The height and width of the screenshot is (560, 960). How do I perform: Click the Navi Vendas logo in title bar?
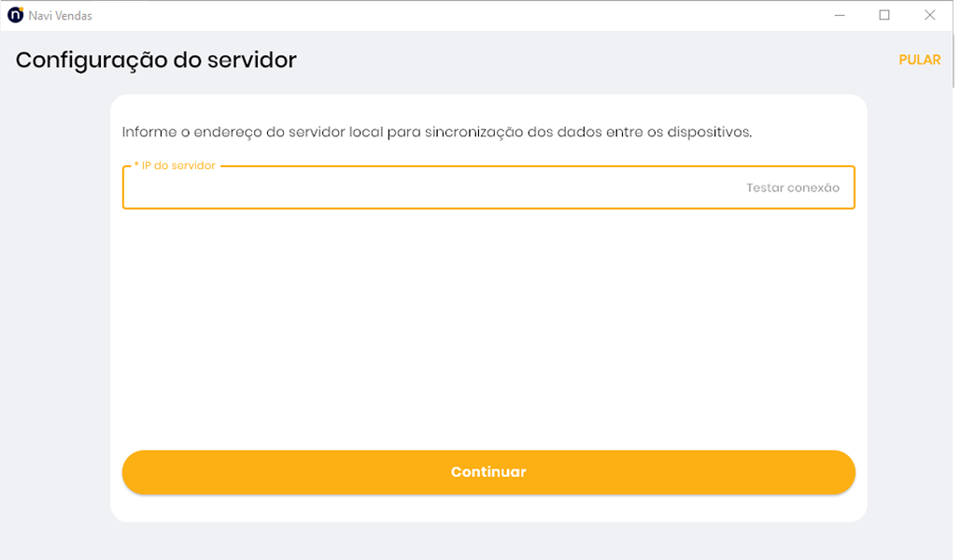click(x=15, y=15)
